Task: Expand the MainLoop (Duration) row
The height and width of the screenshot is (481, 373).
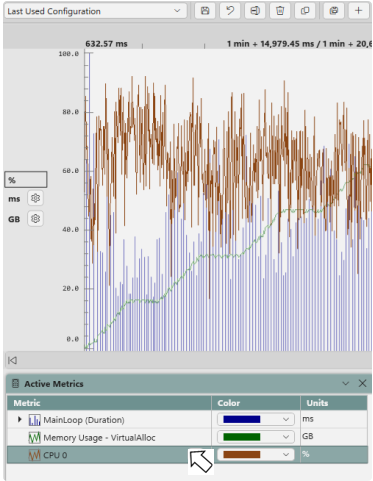Action: click(x=20, y=419)
